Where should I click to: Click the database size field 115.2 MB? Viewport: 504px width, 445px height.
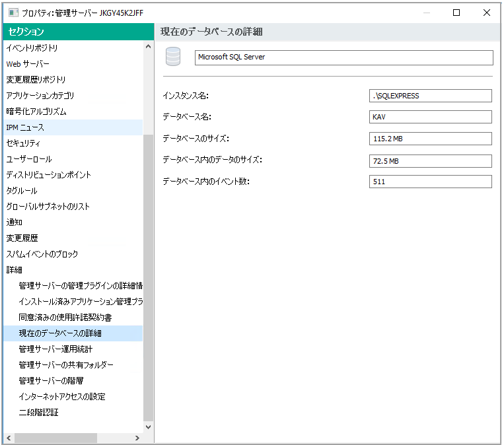point(430,139)
